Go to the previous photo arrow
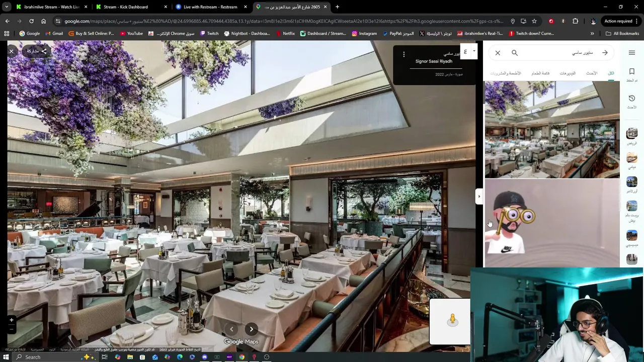Screen dimensions: 644x362 231,329
